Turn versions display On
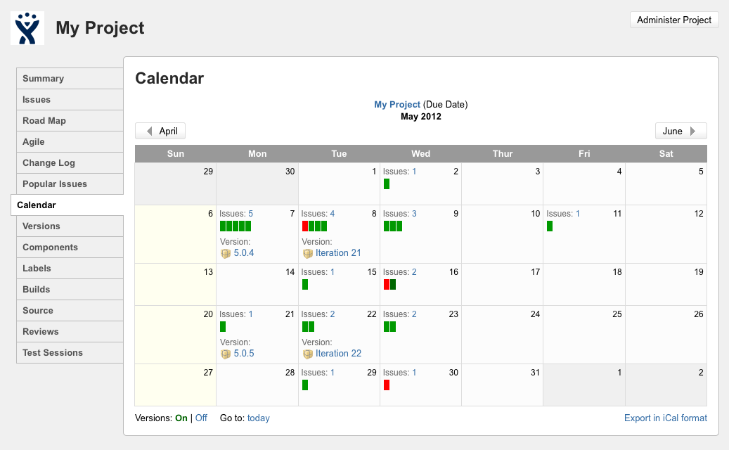 click(x=182, y=418)
